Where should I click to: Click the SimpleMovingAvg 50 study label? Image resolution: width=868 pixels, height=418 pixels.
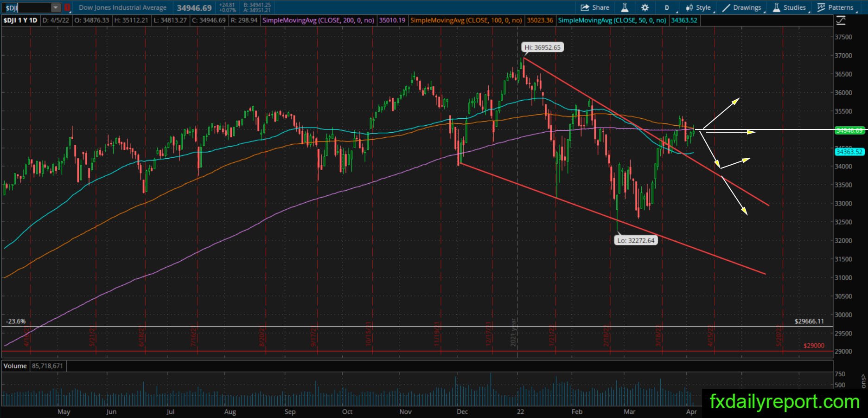[x=612, y=20]
